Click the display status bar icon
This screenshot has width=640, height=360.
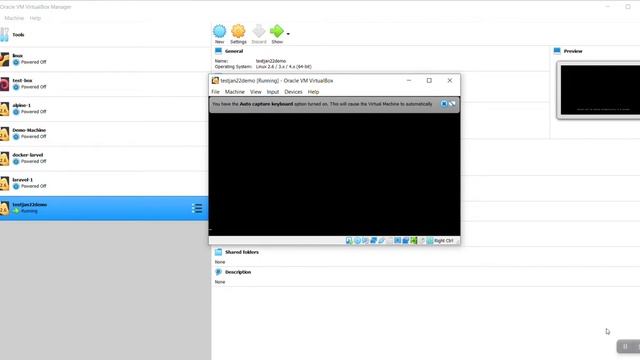[397, 241]
